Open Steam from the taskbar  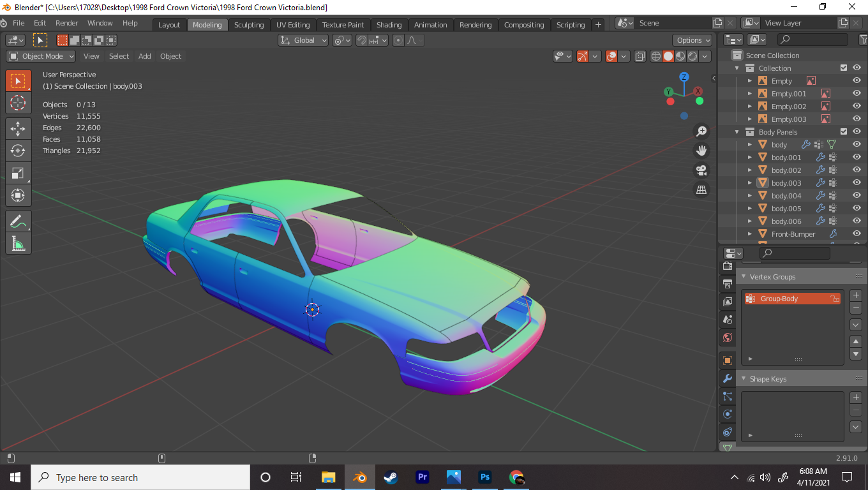click(x=391, y=477)
